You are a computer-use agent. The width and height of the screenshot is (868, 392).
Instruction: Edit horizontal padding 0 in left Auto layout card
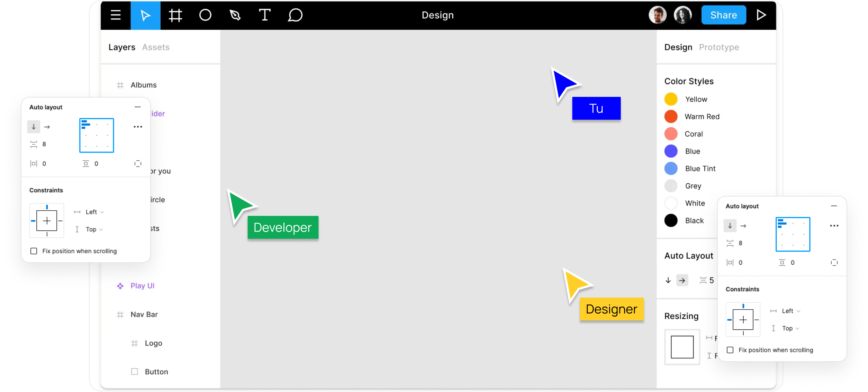pos(44,164)
